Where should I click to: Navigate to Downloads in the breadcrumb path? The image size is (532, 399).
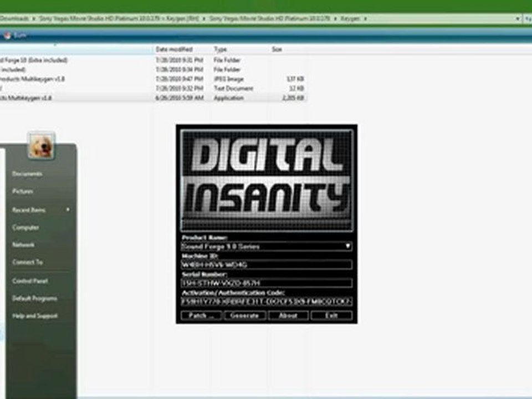[x=14, y=19]
